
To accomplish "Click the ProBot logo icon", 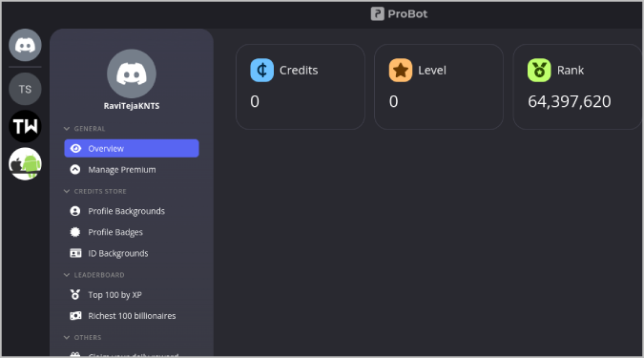I will coord(378,13).
